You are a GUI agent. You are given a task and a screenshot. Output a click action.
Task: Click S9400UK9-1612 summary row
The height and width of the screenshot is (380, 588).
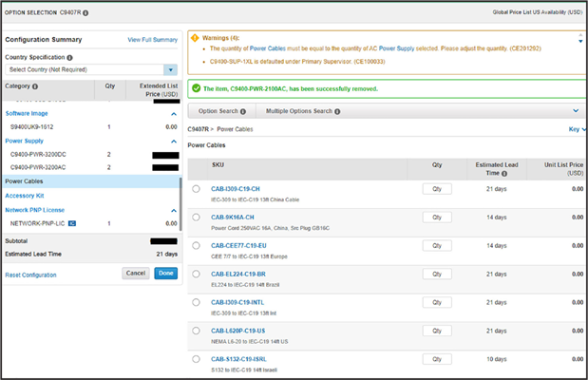click(x=91, y=127)
